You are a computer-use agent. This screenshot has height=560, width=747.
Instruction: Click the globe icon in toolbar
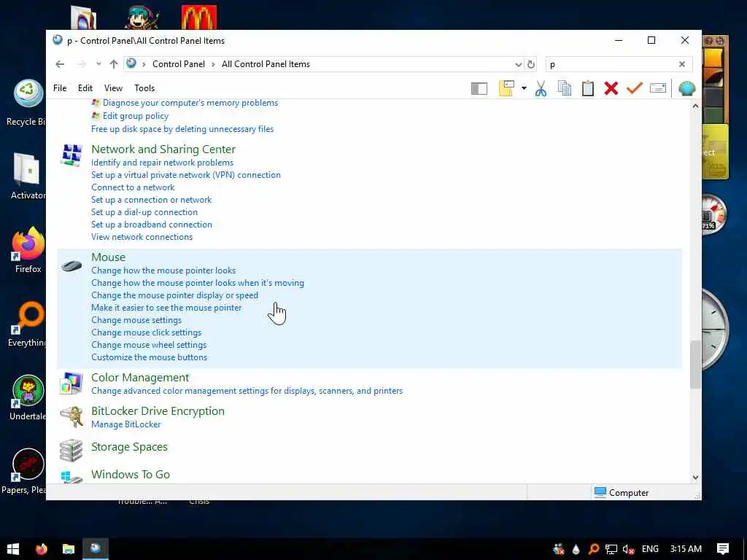coord(686,88)
